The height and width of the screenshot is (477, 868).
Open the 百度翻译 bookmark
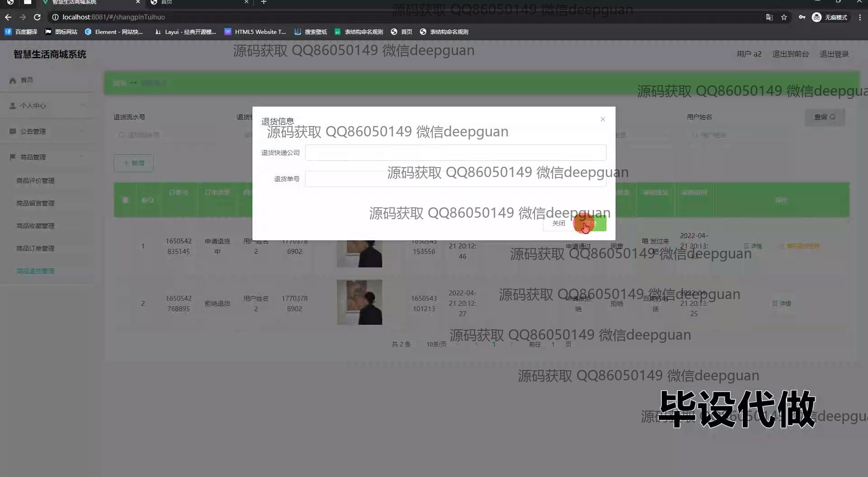[x=21, y=32]
